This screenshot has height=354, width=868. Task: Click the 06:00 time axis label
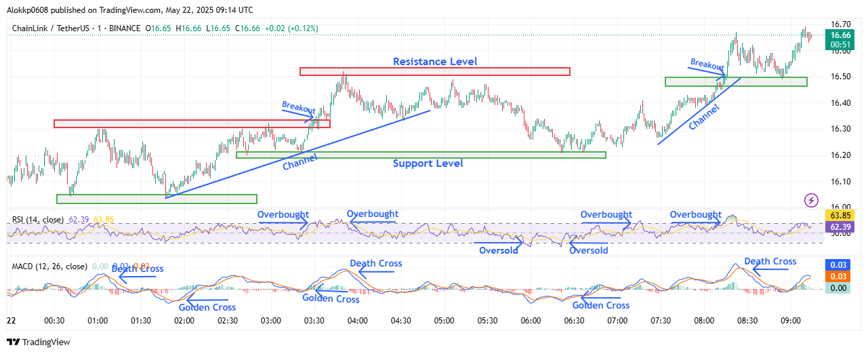point(531,320)
